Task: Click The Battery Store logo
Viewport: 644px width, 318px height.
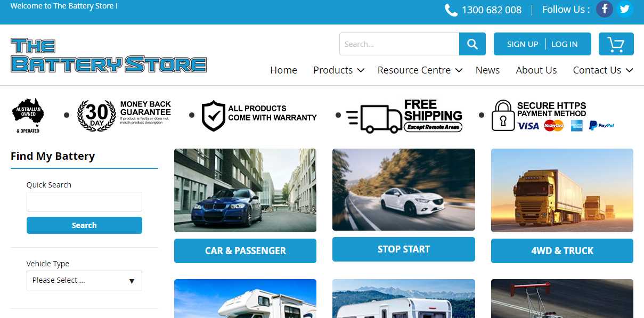Action: [x=109, y=55]
